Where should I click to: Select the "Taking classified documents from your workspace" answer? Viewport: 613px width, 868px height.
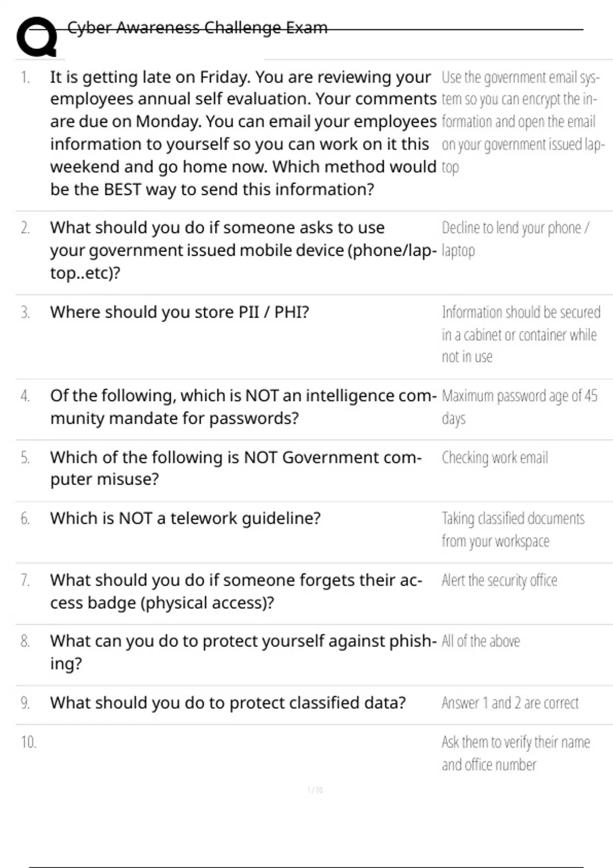(x=512, y=529)
